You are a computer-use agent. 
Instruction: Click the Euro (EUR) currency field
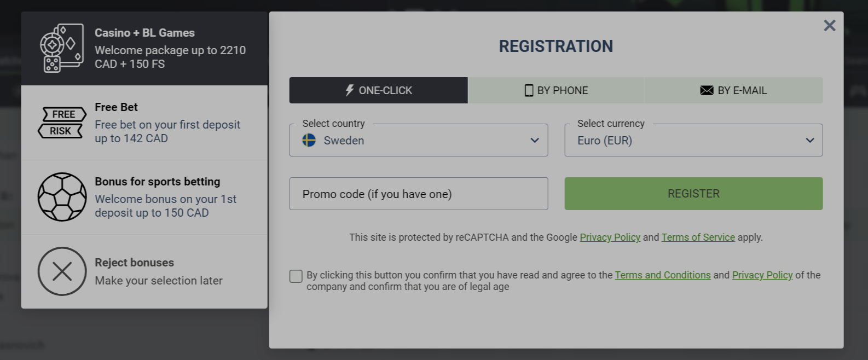(693, 140)
